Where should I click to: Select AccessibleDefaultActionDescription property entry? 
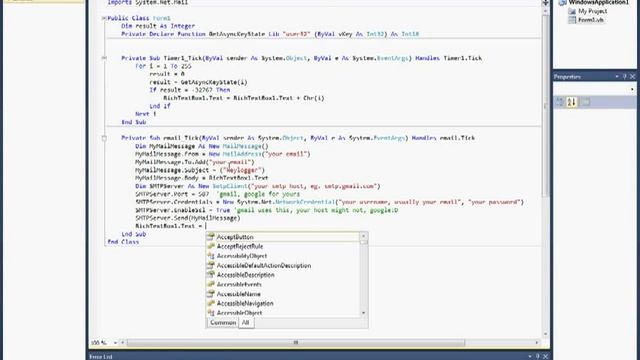pos(283,265)
